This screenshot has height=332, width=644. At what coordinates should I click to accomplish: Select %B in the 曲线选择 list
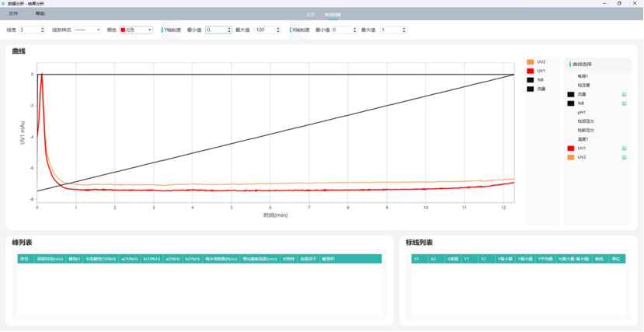pos(581,103)
